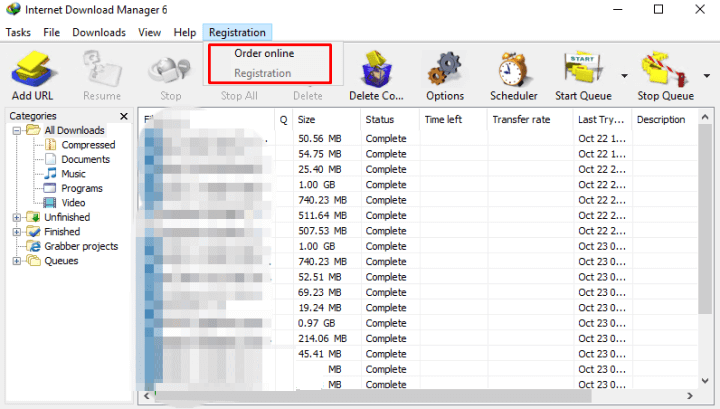Sort by the Size column header
The height and width of the screenshot is (409, 720).
(326, 120)
